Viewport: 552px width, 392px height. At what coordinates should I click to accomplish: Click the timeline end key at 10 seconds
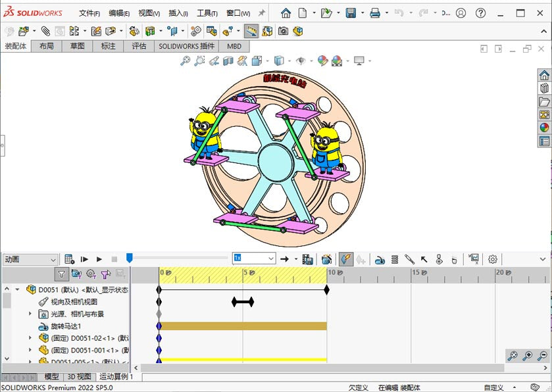pyautogui.click(x=327, y=289)
